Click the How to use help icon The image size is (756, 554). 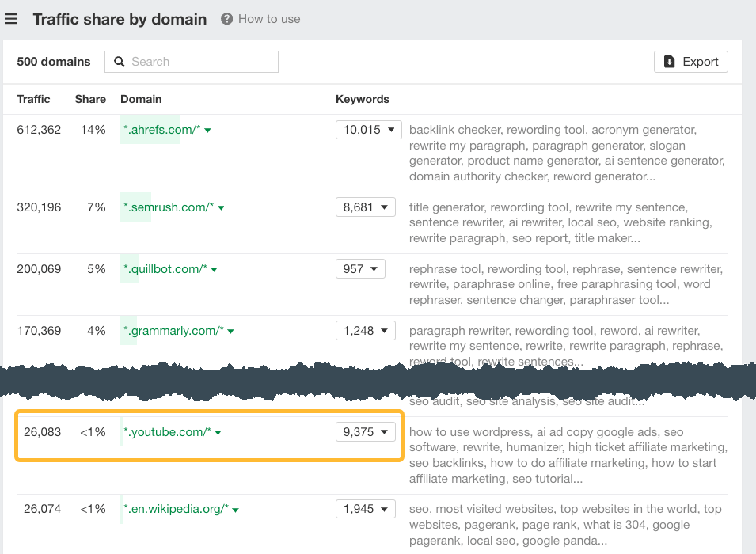(227, 19)
